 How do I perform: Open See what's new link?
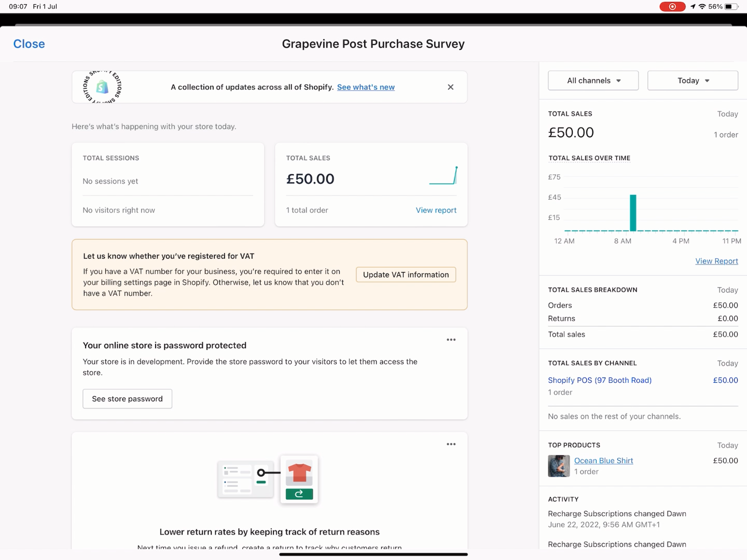coord(366,87)
